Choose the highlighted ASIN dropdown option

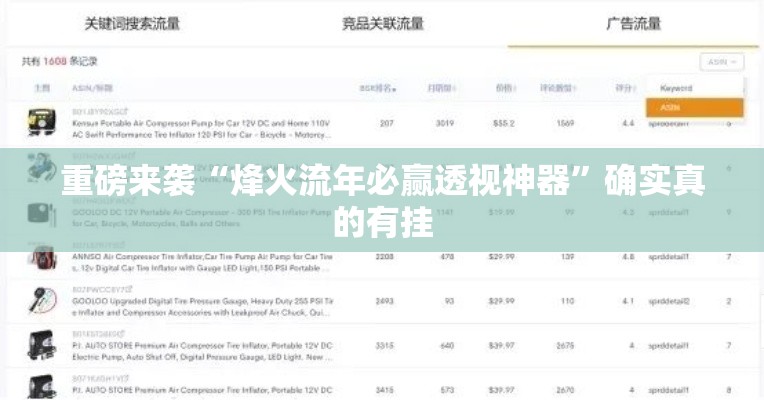pos(695,108)
